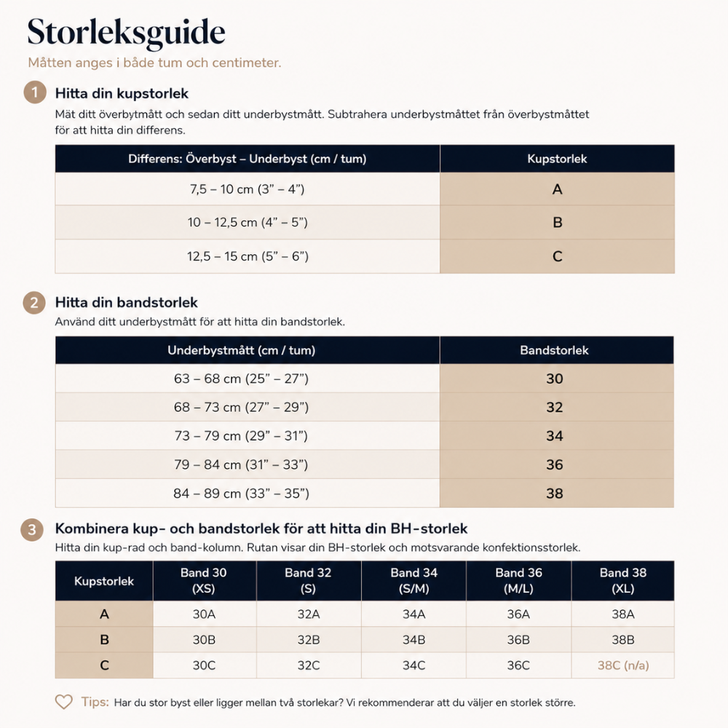Click band size 38 in band table
This screenshot has height=728, width=728.
point(554,493)
